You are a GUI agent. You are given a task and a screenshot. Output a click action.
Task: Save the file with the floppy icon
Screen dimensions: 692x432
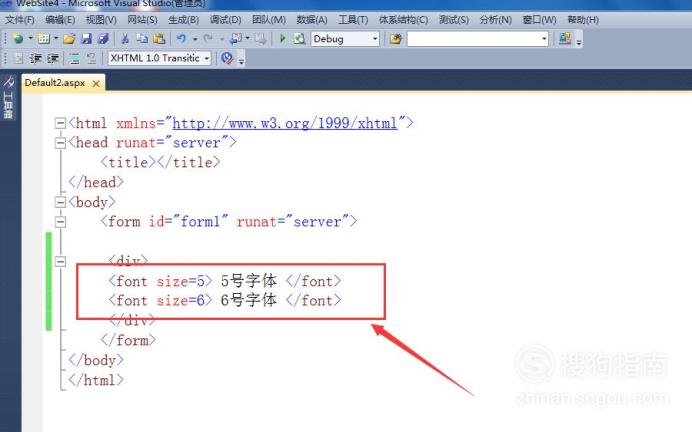pos(86,39)
